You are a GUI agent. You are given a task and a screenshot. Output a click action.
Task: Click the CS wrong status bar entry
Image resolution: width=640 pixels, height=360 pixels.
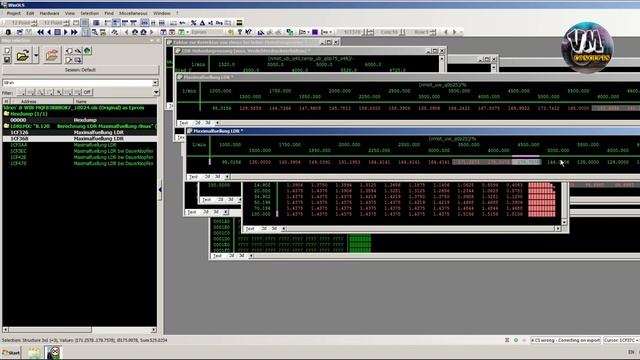pyautogui.click(x=565, y=340)
